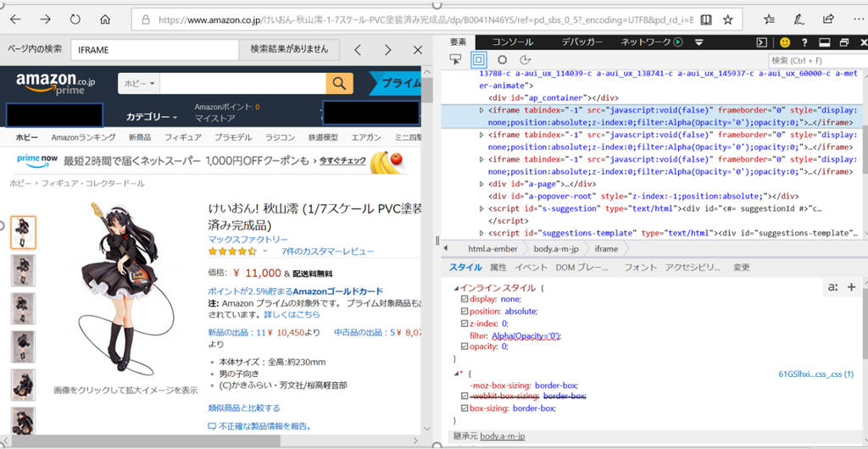Close the find-on-page bar
868x449 pixels.
[x=418, y=50]
